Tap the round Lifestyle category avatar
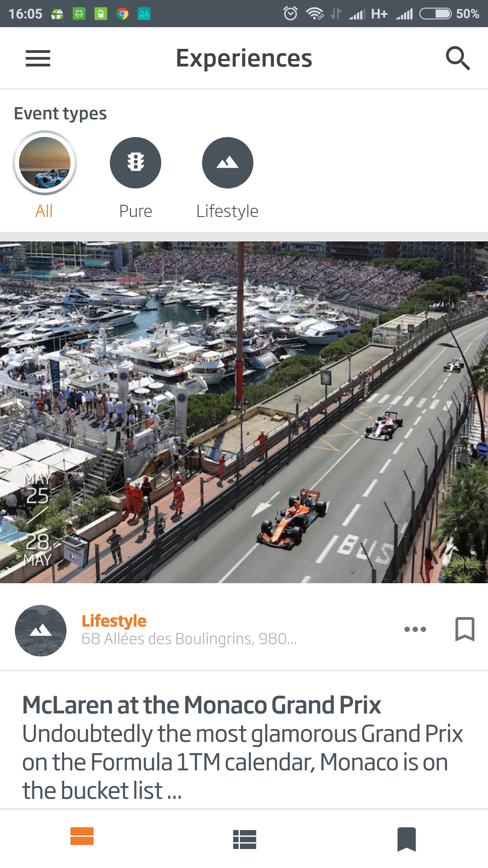 [41, 631]
